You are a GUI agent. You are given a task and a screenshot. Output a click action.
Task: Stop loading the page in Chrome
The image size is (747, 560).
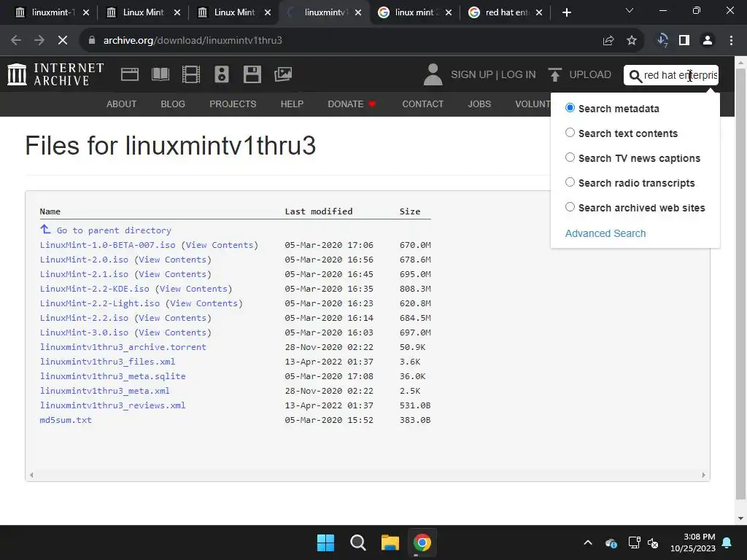[x=63, y=41]
